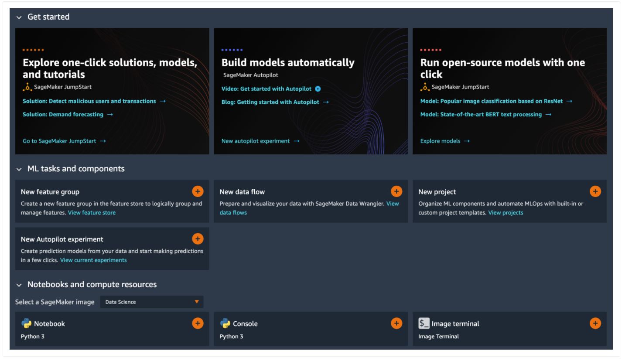Click Image Terminal subtitle text
The image size is (625, 364).
(438, 337)
